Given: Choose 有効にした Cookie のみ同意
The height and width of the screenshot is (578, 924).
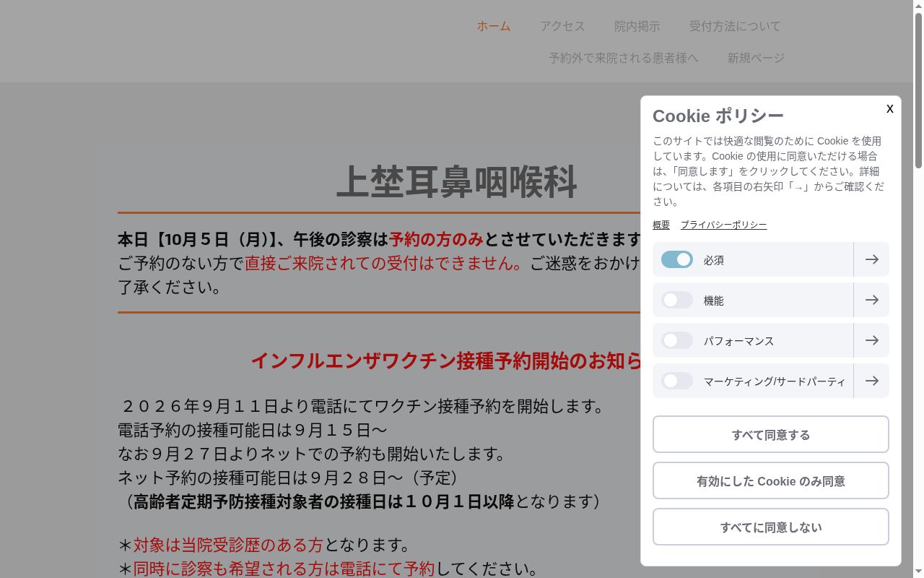Looking at the screenshot, I should coord(771,480).
